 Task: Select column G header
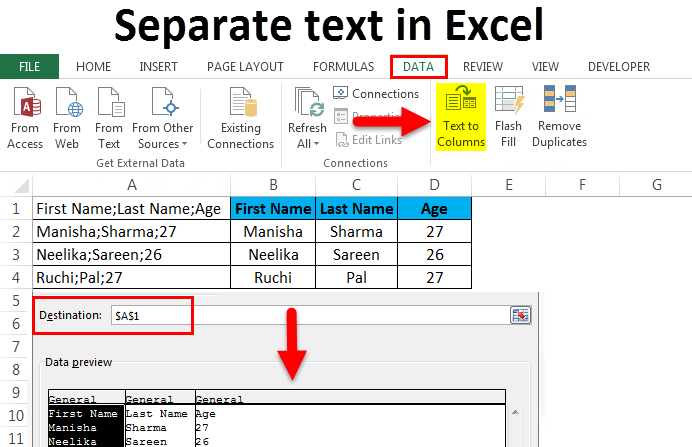coord(656,184)
